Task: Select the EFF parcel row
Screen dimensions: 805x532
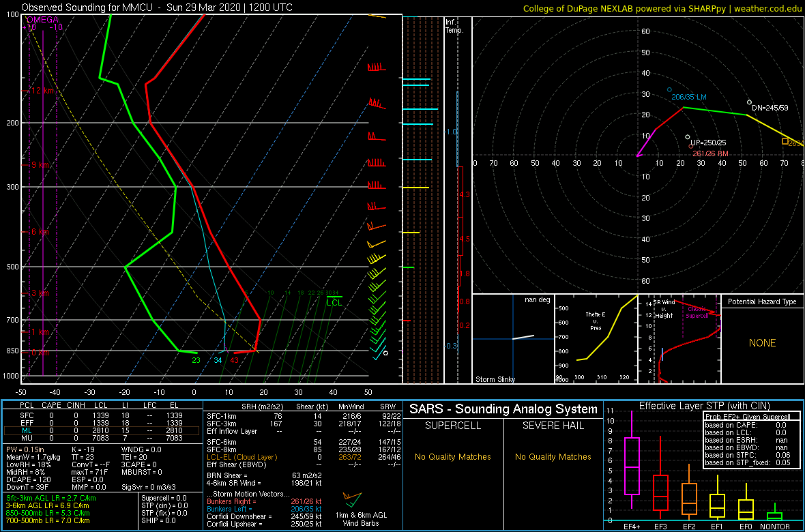Action: click(x=102, y=422)
